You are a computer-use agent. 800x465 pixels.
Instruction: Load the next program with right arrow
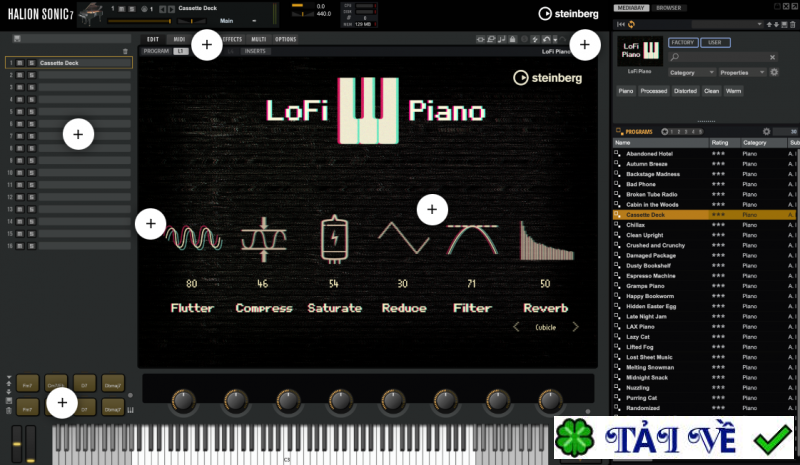(171, 9)
